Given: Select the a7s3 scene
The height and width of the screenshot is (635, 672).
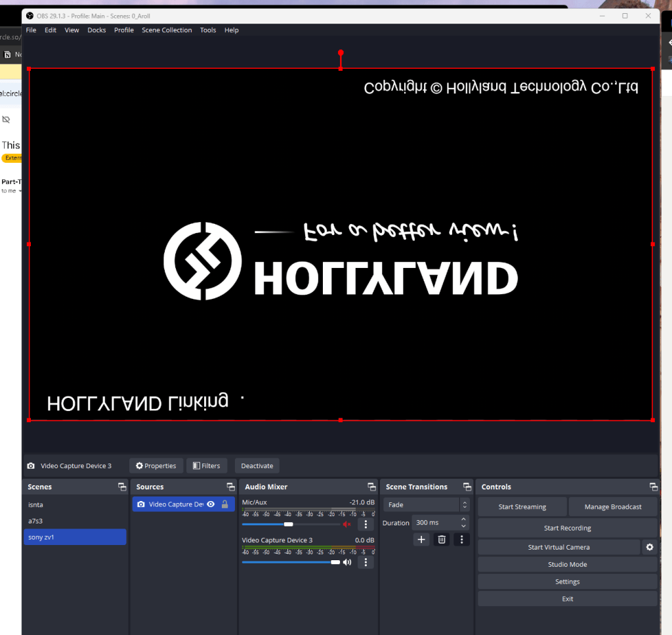Looking at the screenshot, I should point(75,521).
